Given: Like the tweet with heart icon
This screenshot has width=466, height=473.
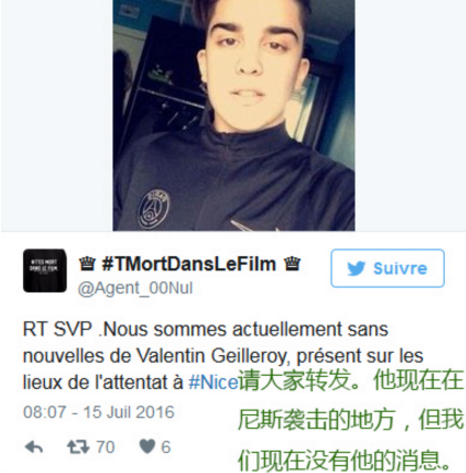Looking at the screenshot, I should click(x=147, y=446).
